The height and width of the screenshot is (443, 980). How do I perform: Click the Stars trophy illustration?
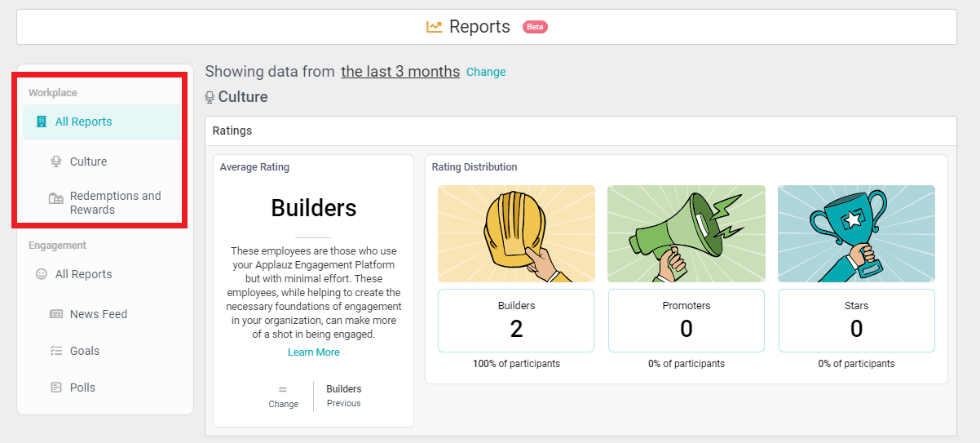(x=856, y=233)
